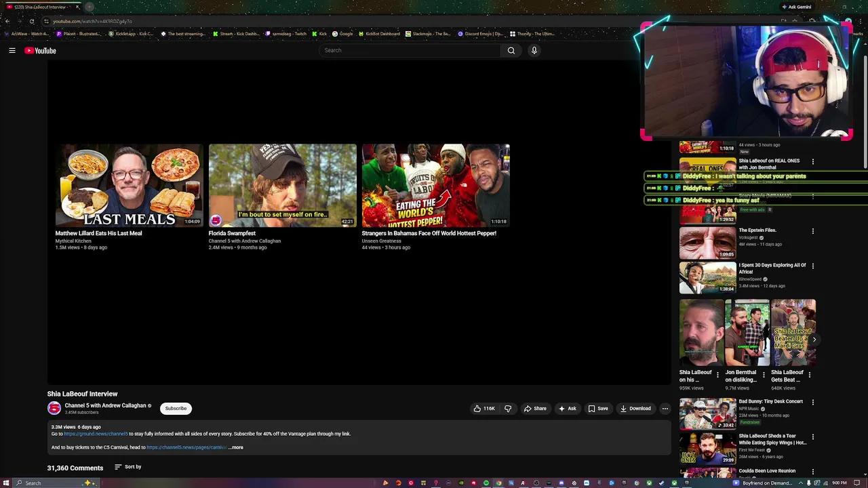Open Spotify from the taskbar
This screenshot has height=488, width=868.
click(486, 483)
